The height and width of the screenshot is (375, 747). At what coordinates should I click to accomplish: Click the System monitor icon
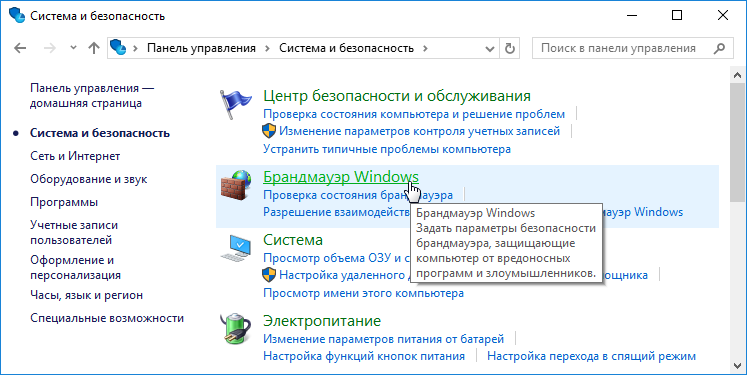pyautogui.click(x=235, y=248)
